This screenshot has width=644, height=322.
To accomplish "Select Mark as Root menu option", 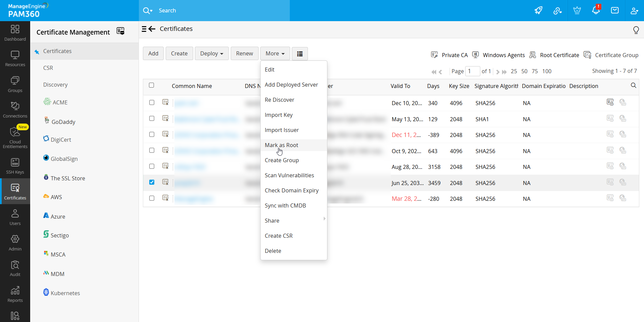I will pyautogui.click(x=281, y=145).
